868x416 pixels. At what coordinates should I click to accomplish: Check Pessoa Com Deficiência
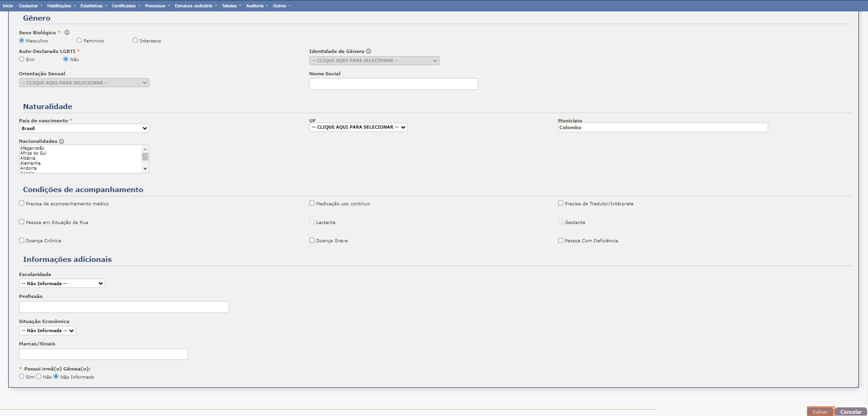pos(560,240)
